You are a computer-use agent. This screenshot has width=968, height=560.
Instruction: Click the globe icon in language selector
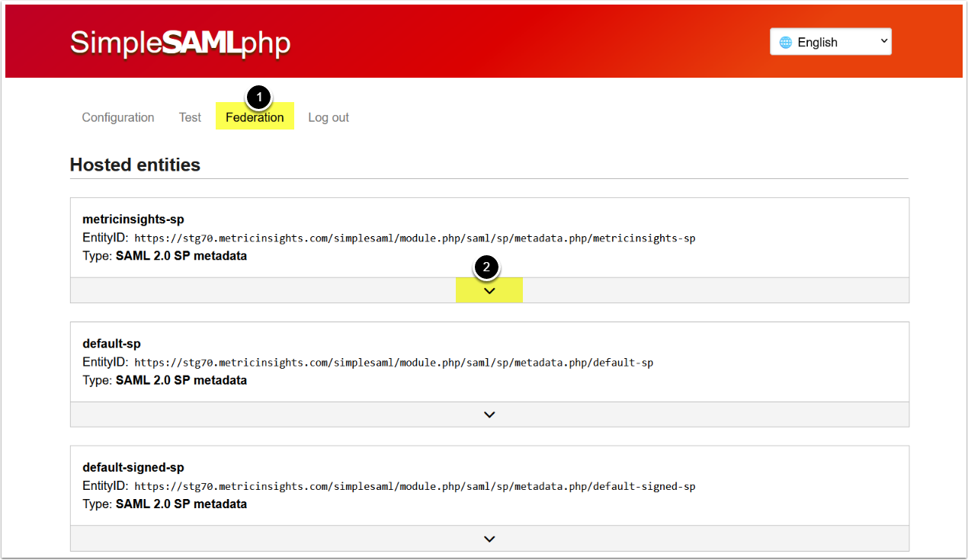(x=785, y=43)
